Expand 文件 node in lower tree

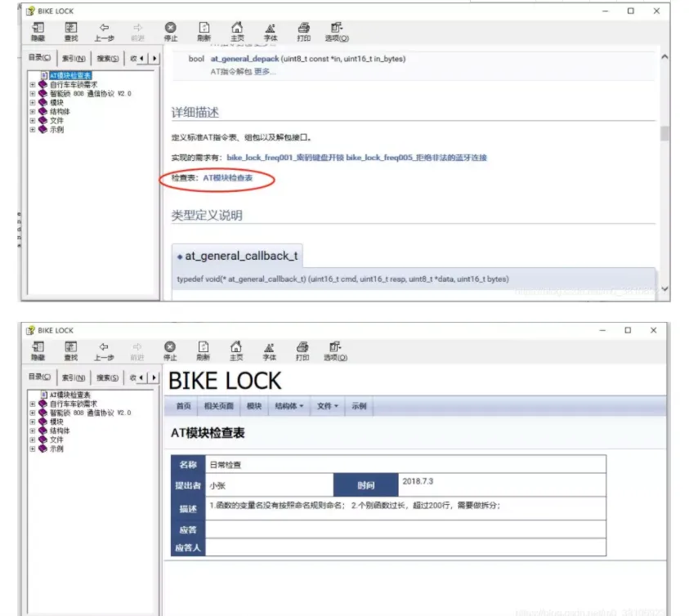pos(33,440)
